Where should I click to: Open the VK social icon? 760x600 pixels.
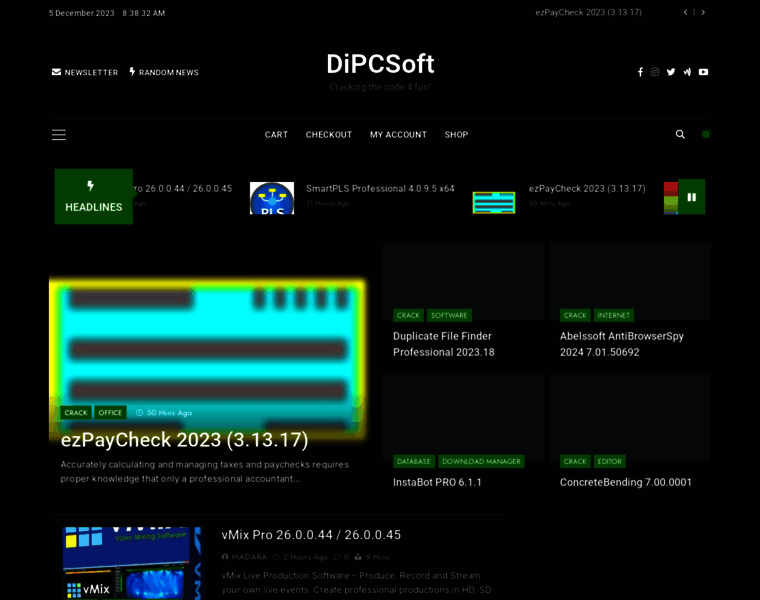pyautogui.click(x=687, y=72)
